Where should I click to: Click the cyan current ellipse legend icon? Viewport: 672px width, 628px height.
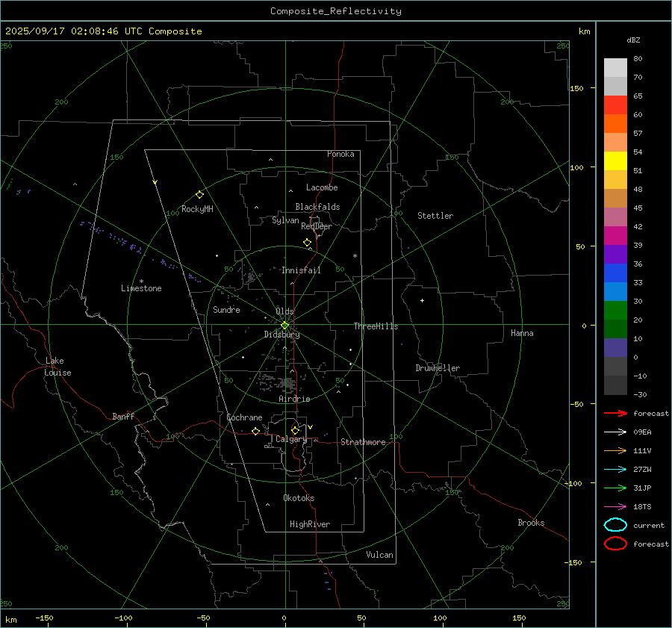pyautogui.click(x=615, y=526)
